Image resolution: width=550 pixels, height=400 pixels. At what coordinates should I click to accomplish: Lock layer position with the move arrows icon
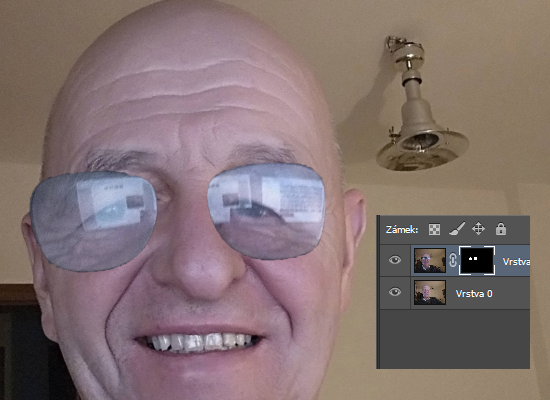[x=478, y=229]
